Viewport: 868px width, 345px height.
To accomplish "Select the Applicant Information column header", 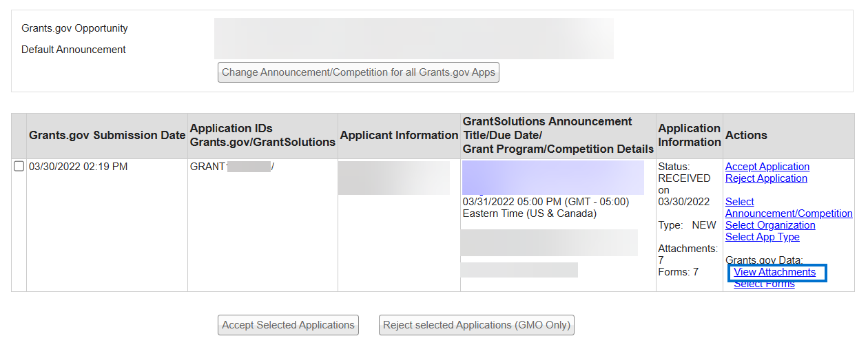I will coord(399,136).
